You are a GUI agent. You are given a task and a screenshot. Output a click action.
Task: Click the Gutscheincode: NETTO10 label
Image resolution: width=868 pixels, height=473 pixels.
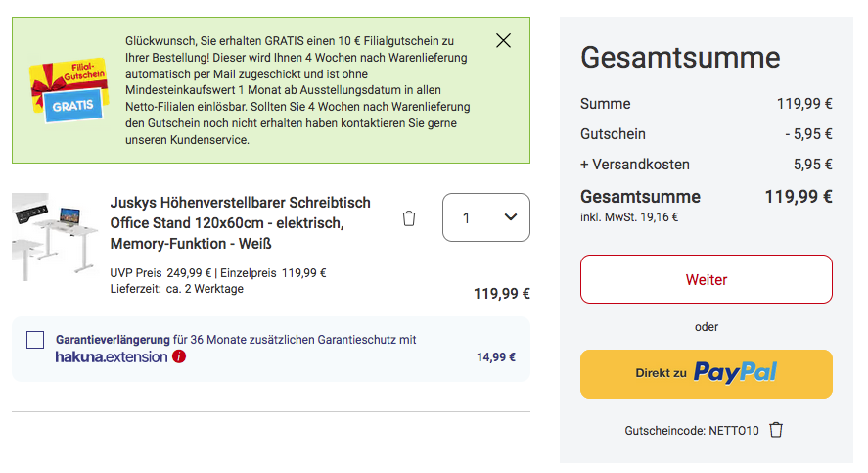pos(691,431)
